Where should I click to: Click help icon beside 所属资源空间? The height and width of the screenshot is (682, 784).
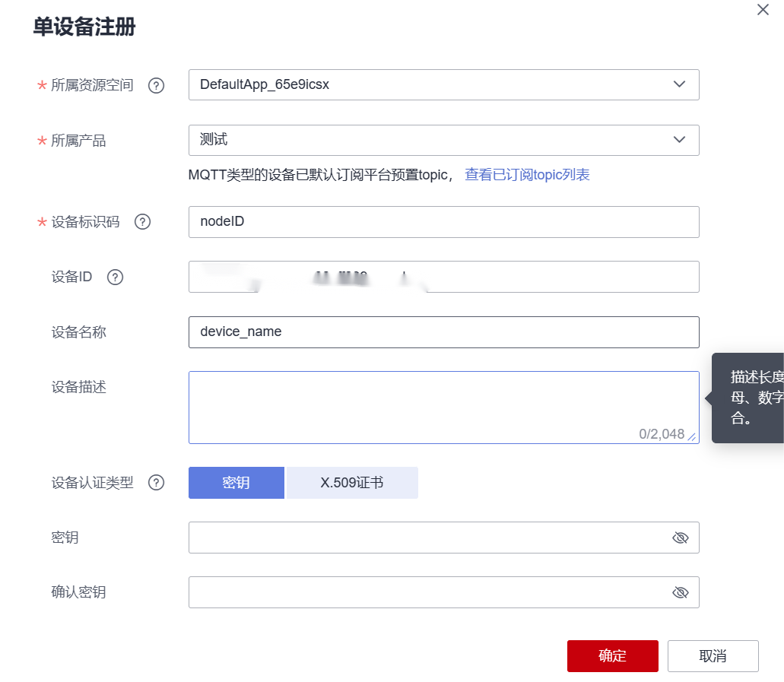[157, 85]
